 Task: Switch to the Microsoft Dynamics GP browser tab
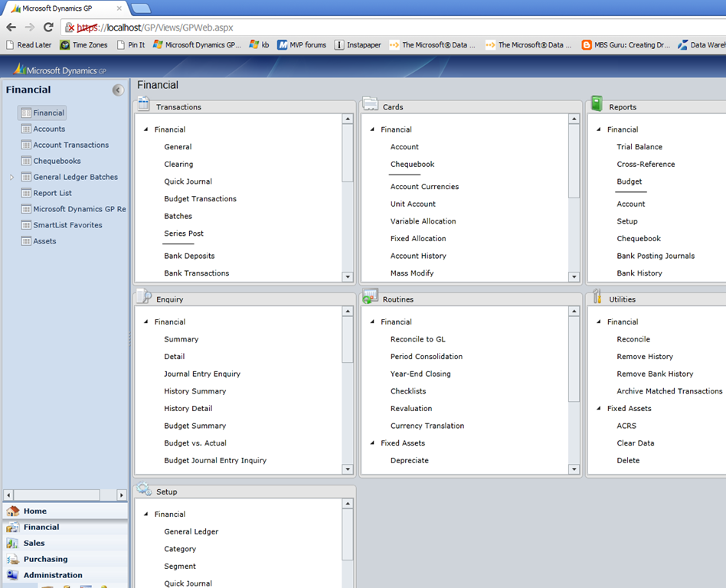coord(65,8)
